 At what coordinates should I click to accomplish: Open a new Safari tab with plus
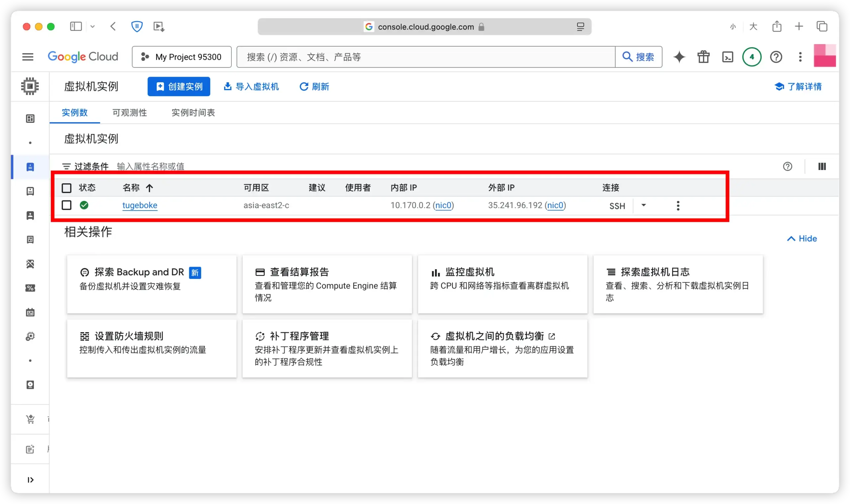pos(799,26)
